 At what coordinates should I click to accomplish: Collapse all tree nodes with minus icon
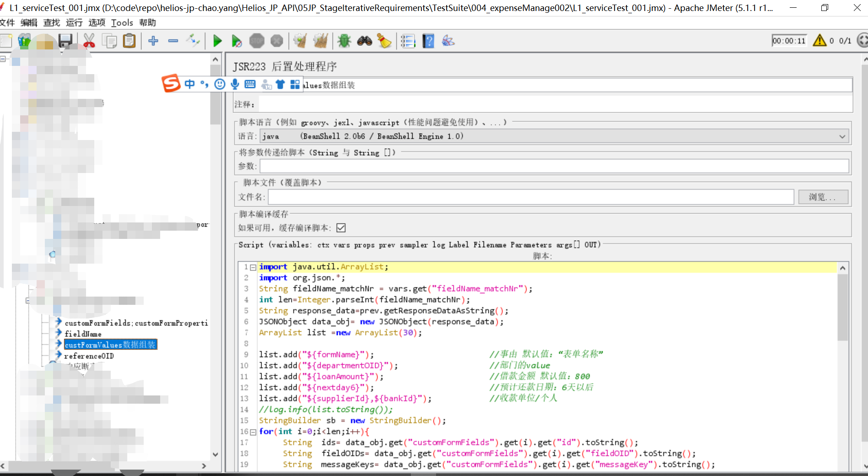click(x=173, y=41)
